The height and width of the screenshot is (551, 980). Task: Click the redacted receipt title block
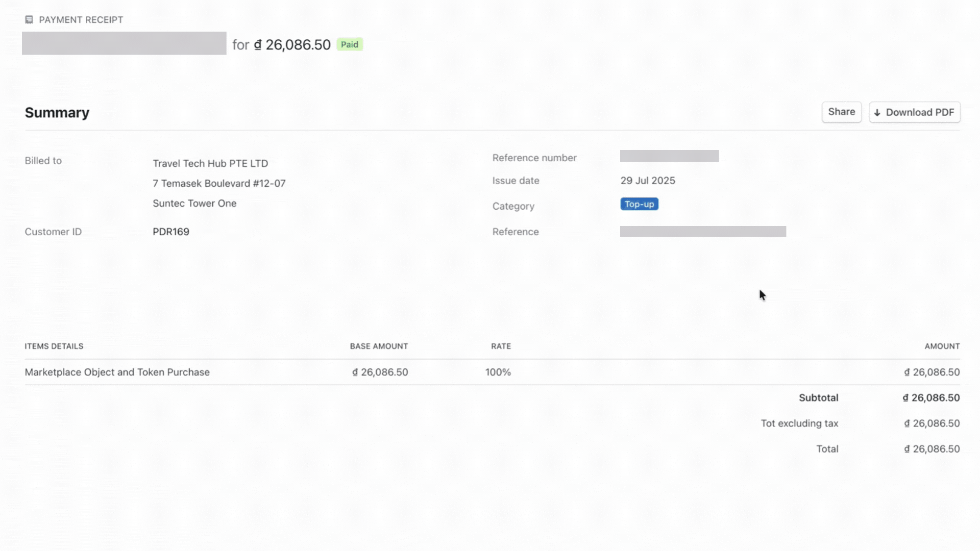pyautogui.click(x=124, y=43)
